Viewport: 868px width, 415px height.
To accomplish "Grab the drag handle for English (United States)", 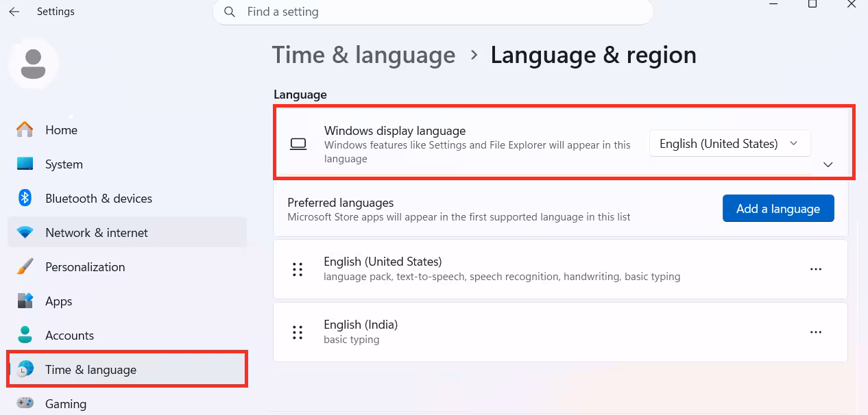I will pos(298,269).
